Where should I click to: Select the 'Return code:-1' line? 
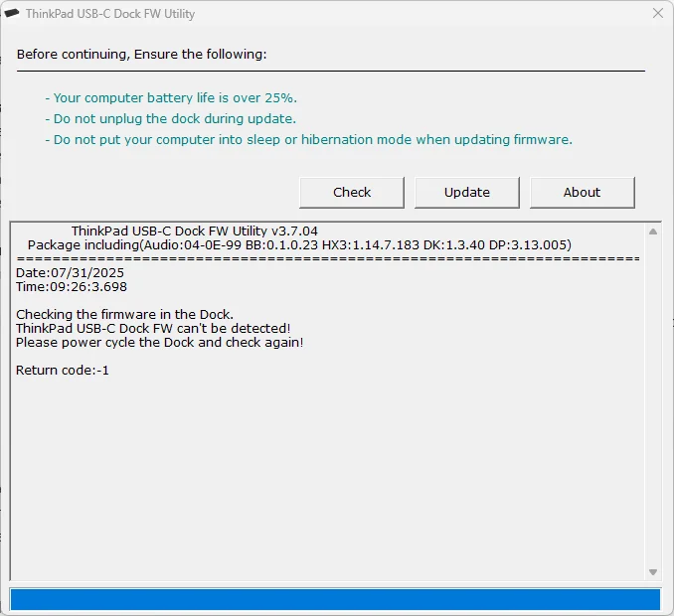[63, 371]
